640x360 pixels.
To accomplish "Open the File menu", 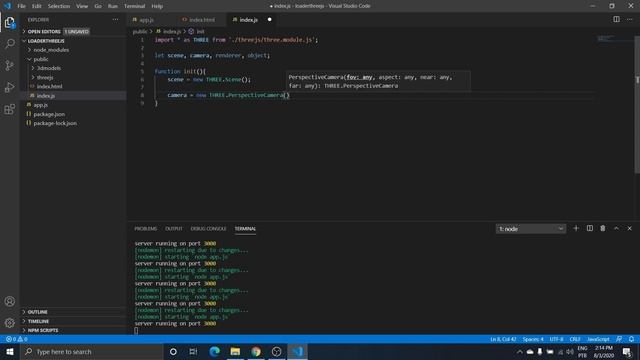I will (21, 6).
